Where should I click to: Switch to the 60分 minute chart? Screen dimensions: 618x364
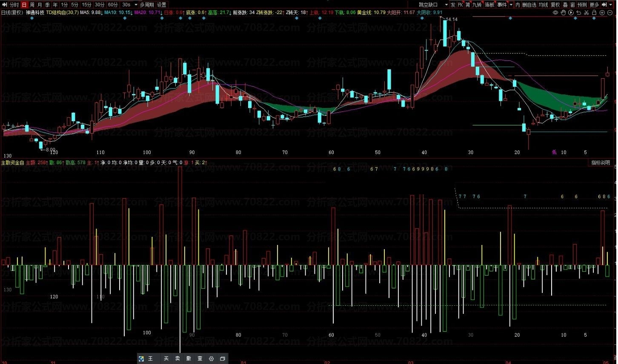[113, 5]
